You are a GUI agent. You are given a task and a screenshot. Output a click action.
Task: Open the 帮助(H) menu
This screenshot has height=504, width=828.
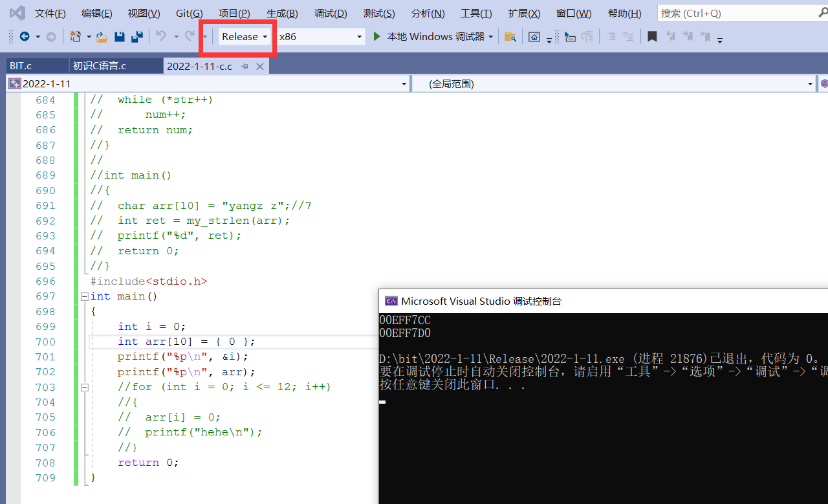pos(624,14)
